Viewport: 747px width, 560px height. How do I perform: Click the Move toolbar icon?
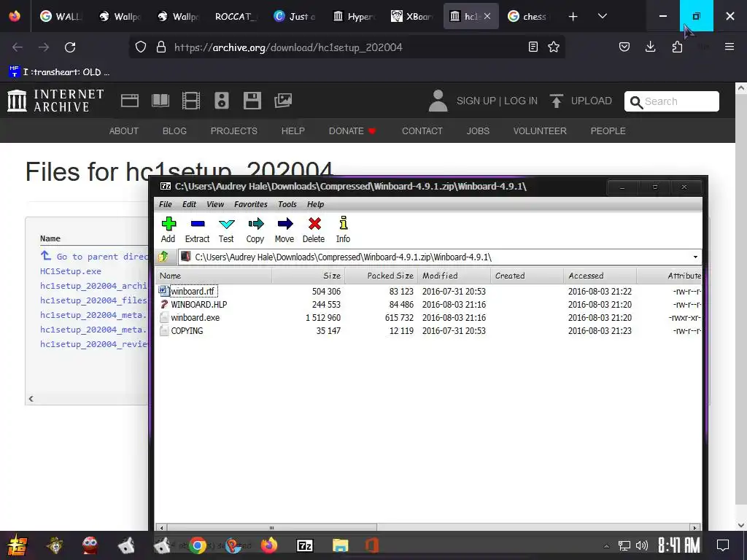(x=285, y=230)
